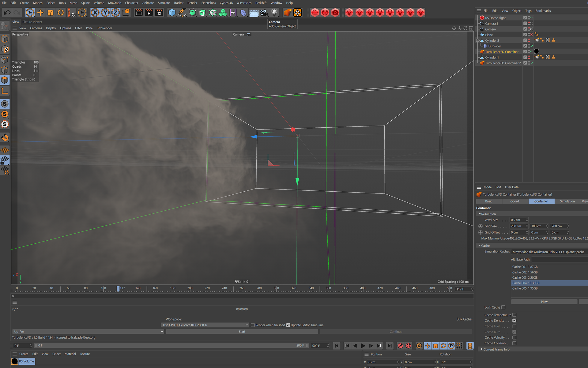The height and width of the screenshot is (368, 588).
Task: Open the Use GPU 0 dropdown
Action: click(x=205, y=325)
